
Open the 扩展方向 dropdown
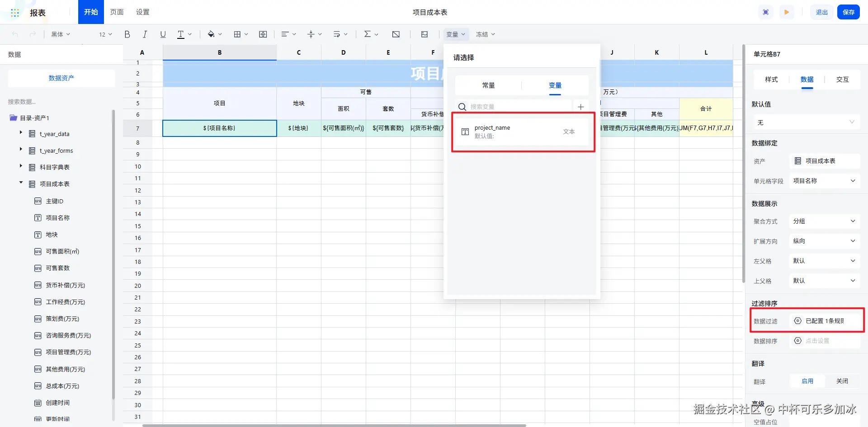coord(825,241)
